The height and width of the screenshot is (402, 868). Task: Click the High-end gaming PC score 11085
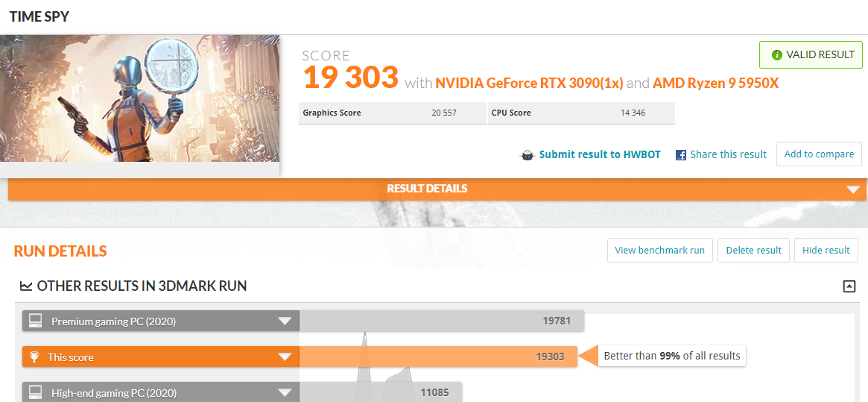pyautogui.click(x=434, y=393)
